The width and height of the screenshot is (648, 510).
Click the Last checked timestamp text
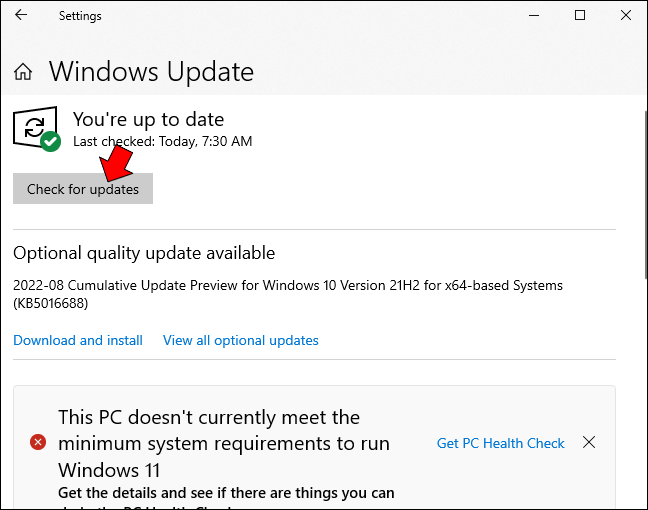tap(162, 141)
